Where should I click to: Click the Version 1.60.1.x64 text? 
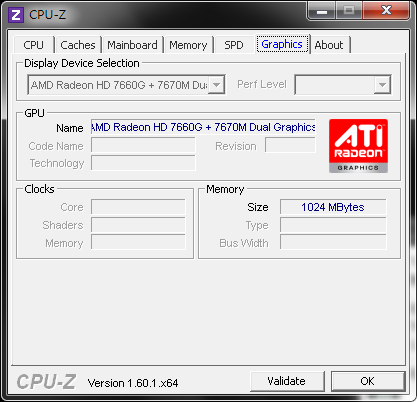(133, 383)
